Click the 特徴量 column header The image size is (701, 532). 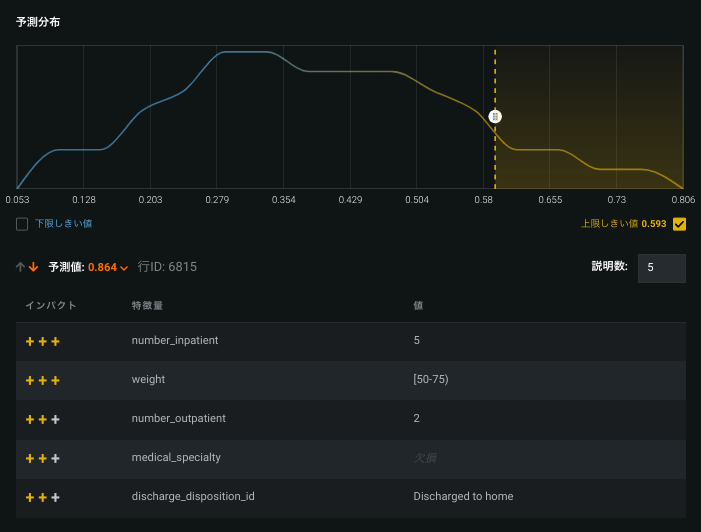147,305
